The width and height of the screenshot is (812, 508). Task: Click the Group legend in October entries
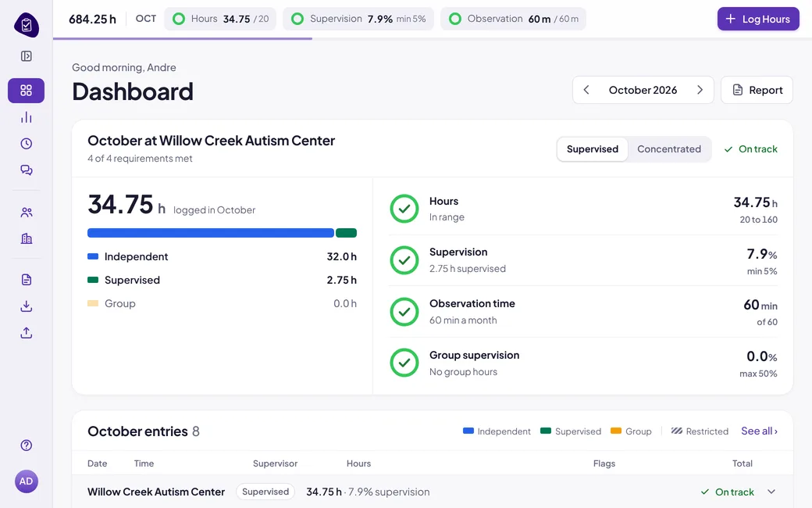pos(632,431)
